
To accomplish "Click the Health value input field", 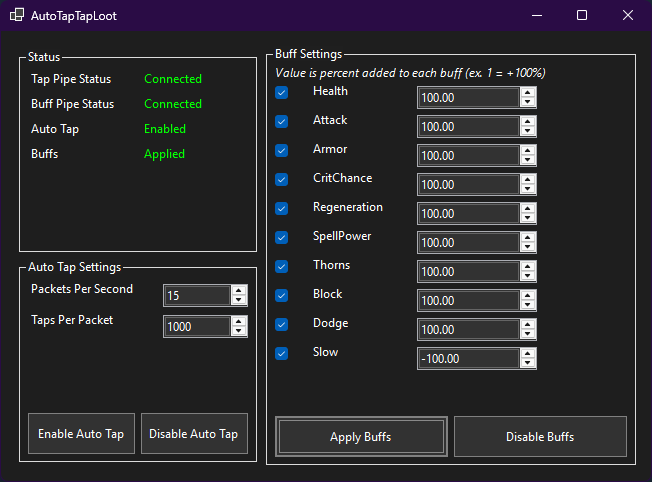I will 469,98.
